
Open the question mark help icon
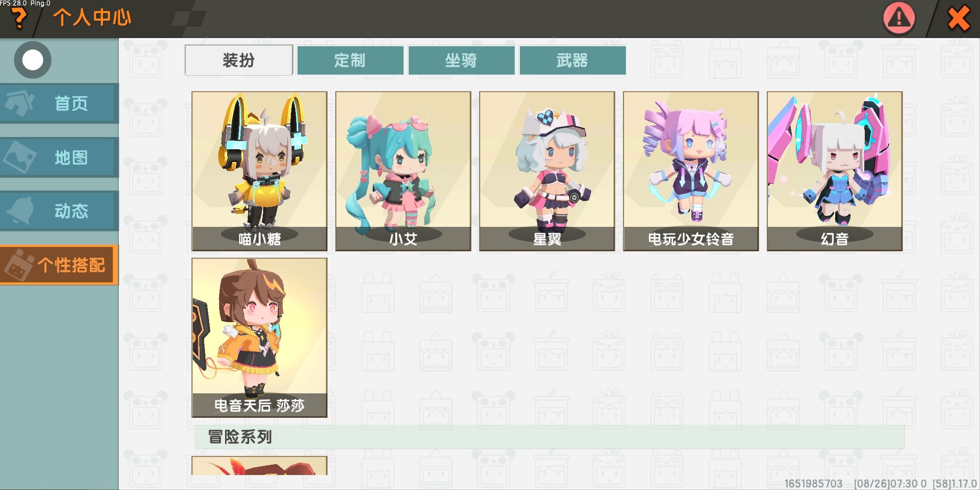point(19,19)
